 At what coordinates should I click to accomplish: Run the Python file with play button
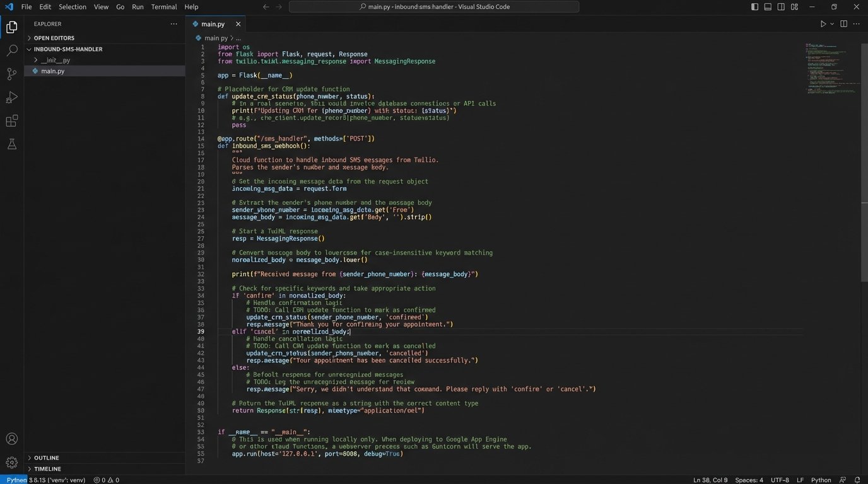(x=823, y=24)
